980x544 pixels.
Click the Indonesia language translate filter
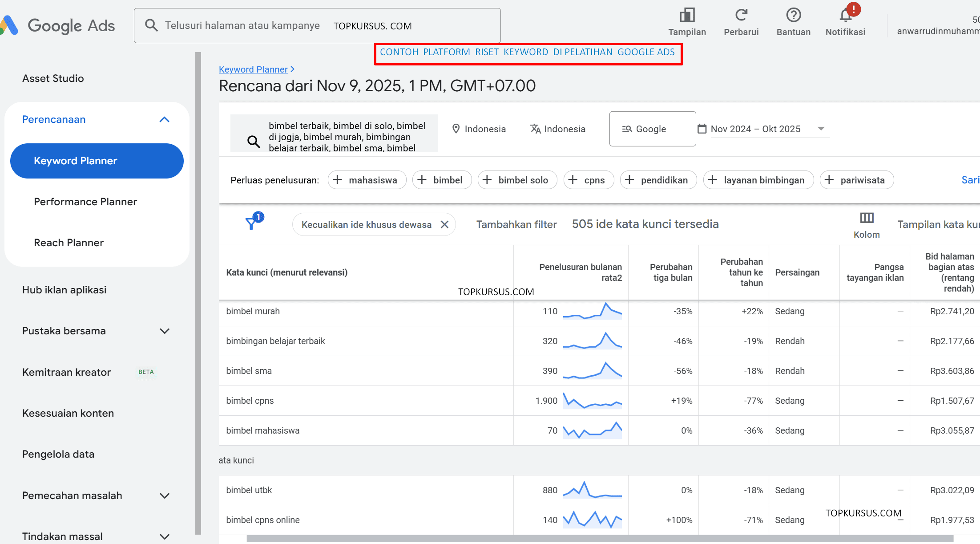tap(557, 129)
